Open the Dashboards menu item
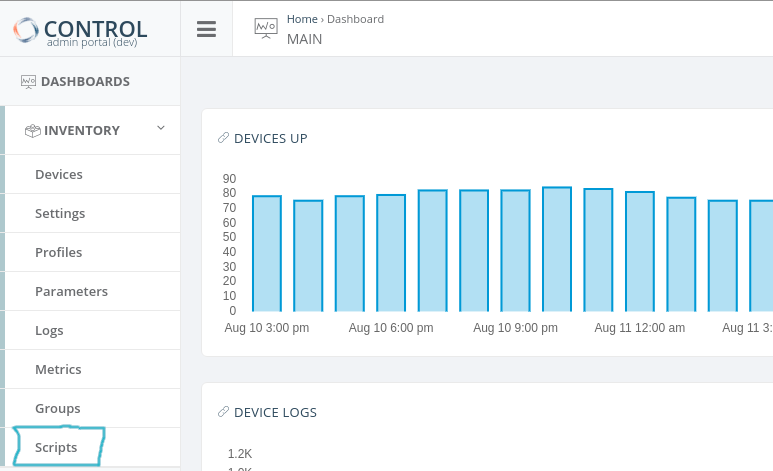Image resolution: width=773 pixels, height=471 pixels. click(85, 82)
